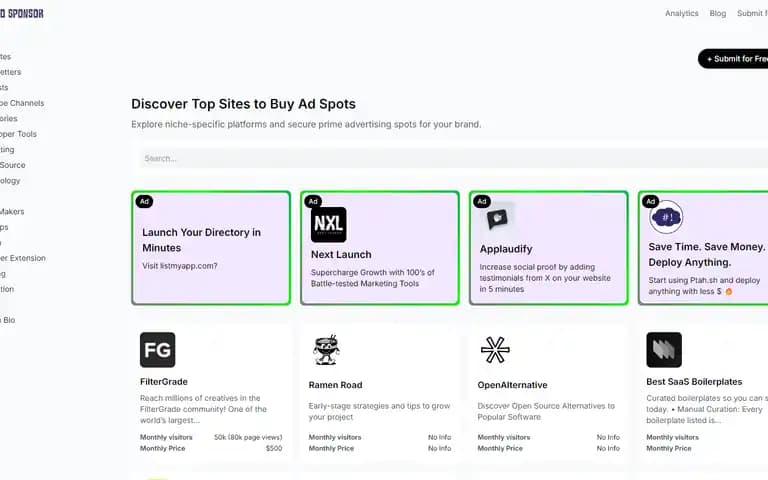Click the '50k (80k page views)' visitors value
The image size is (768, 480).
[248, 437]
